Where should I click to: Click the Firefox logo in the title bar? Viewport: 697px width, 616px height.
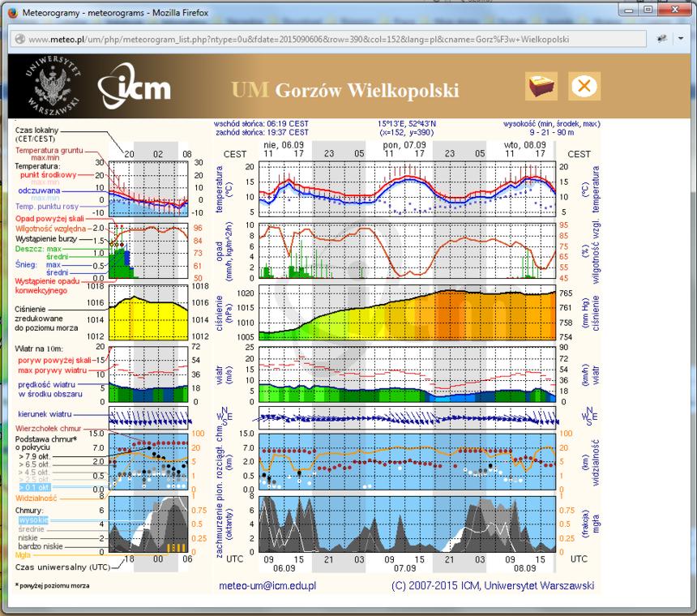coord(12,12)
